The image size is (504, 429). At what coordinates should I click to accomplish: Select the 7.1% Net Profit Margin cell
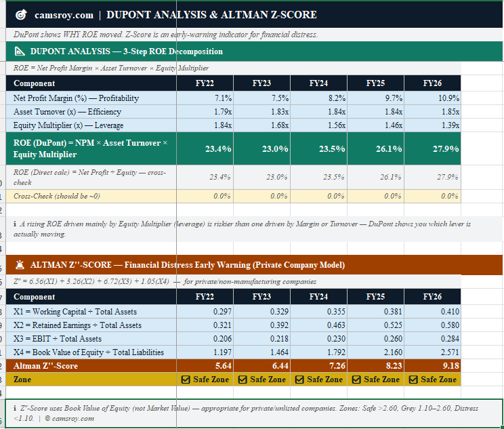pyautogui.click(x=205, y=98)
